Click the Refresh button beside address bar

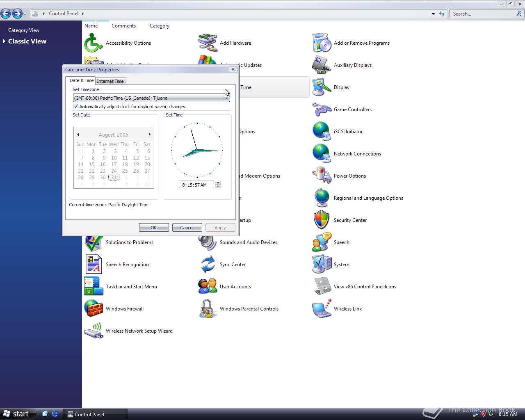(442, 14)
